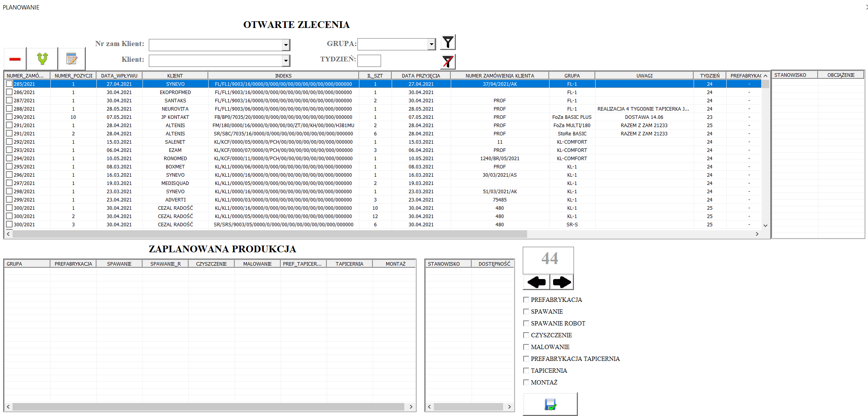868x416 pixels.
Task: Sort by clicking the KLIENT column header
Action: tap(176, 75)
